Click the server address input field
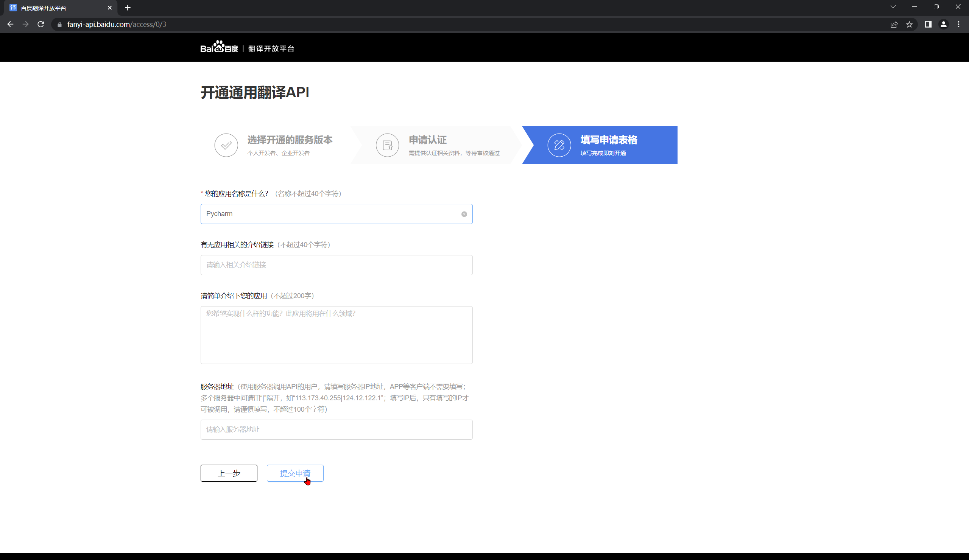 tap(337, 429)
